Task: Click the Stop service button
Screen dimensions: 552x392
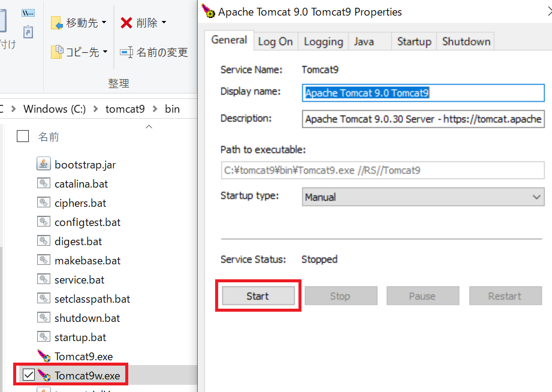Action: pos(341,295)
